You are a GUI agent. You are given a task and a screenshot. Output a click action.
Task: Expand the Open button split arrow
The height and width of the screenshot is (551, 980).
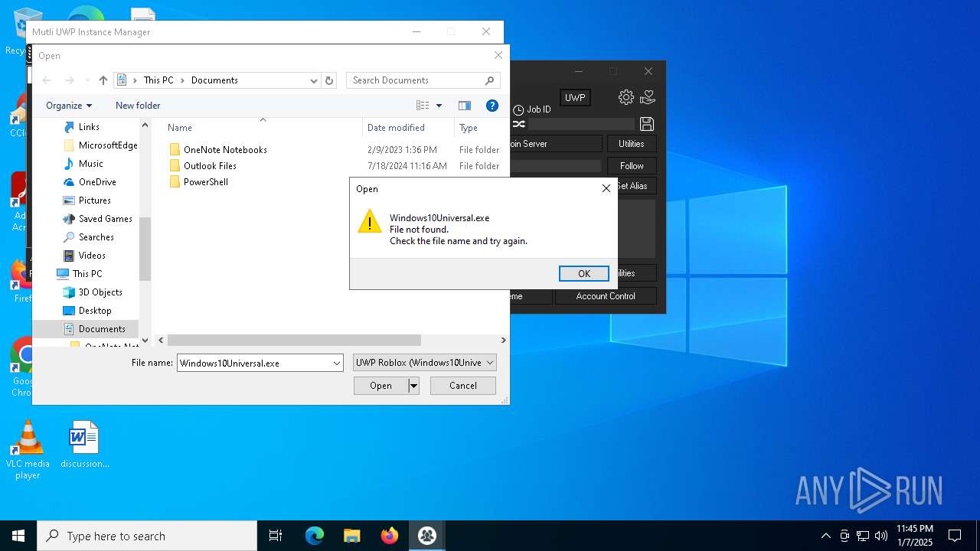pyautogui.click(x=413, y=386)
